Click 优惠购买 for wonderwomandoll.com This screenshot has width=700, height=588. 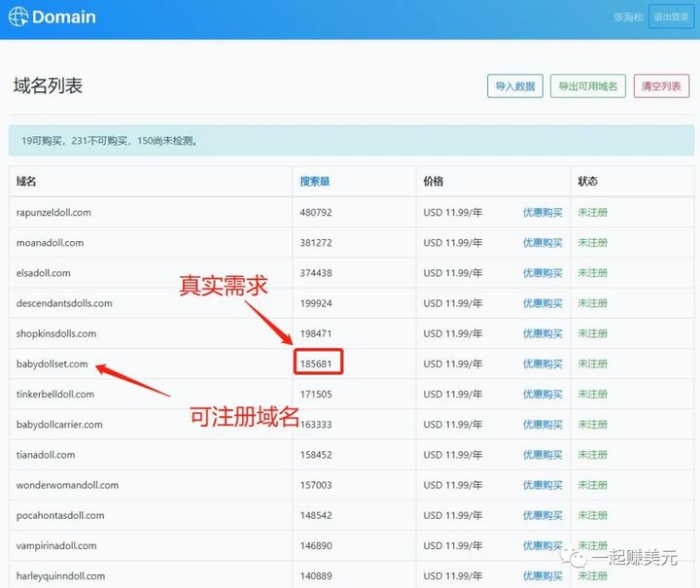pos(542,485)
